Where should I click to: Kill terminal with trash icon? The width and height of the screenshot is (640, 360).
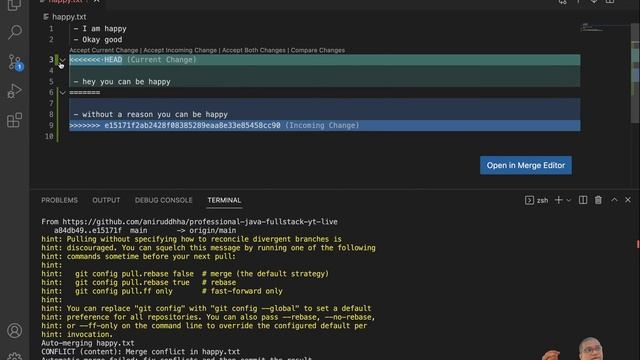point(598,200)
